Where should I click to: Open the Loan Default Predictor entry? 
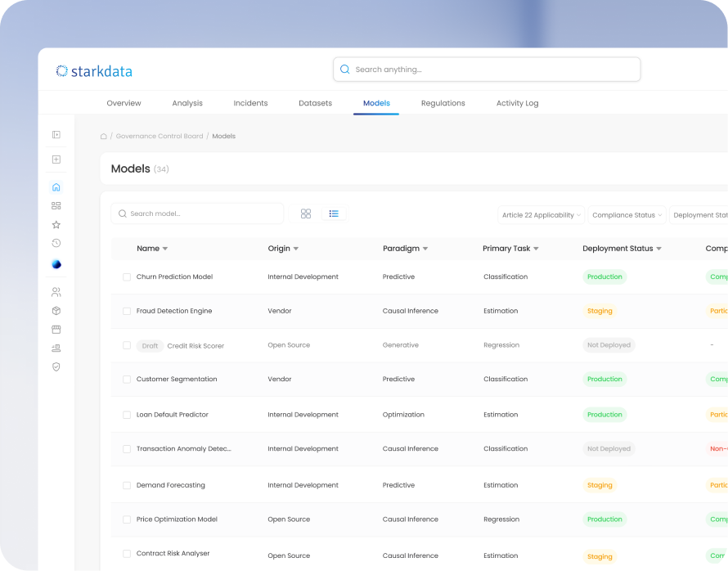point(173,415)
